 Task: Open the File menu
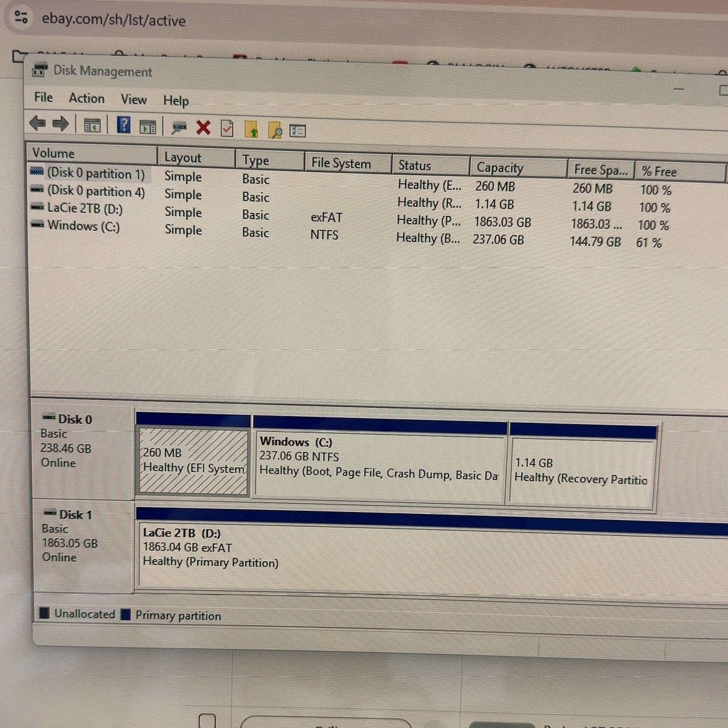pos(43,97)
